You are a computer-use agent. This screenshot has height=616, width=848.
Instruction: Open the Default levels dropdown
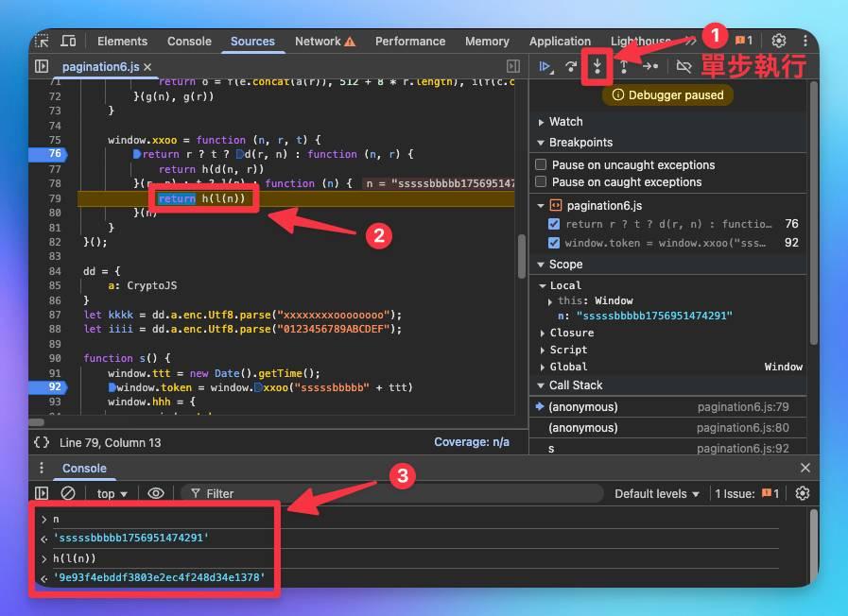[x=656, y=494]
